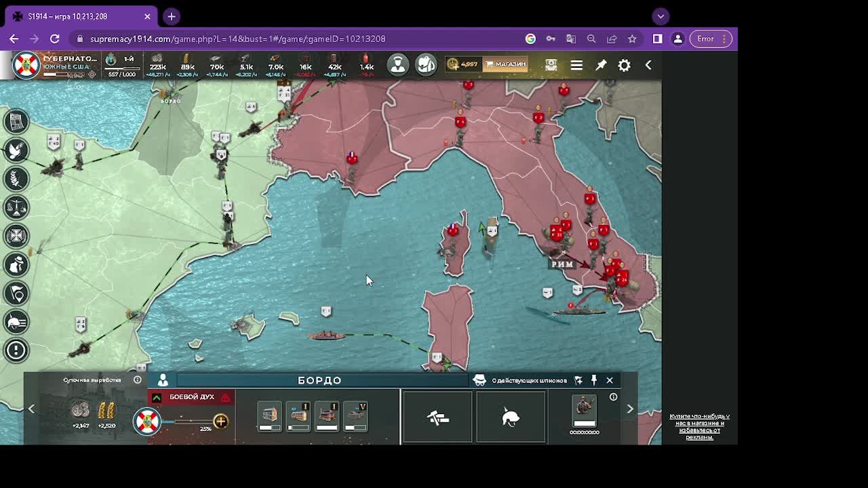Open the espionage spy hat sidebar icon
Viewport: 868px width, 488px height.
click(x=17, y=264)
